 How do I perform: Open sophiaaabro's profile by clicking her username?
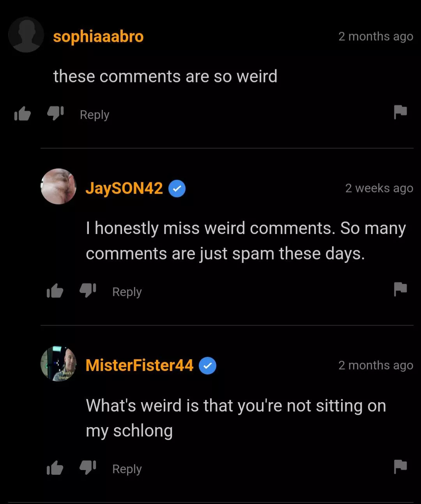tap(98, 36)
